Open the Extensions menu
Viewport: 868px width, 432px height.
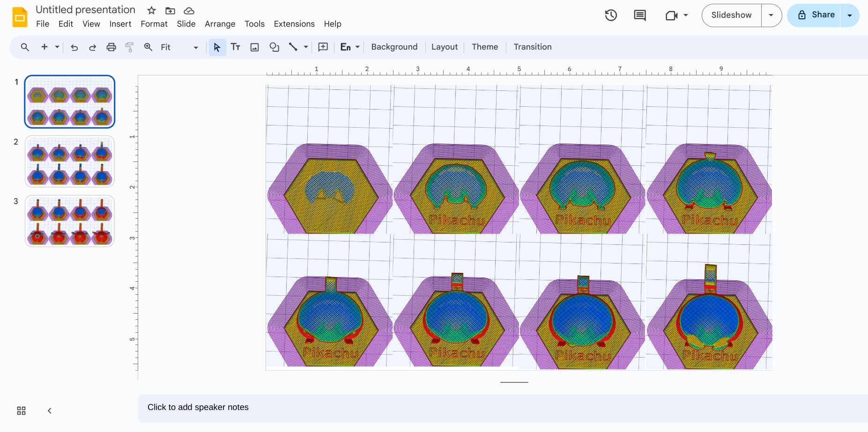pos(294,24)
